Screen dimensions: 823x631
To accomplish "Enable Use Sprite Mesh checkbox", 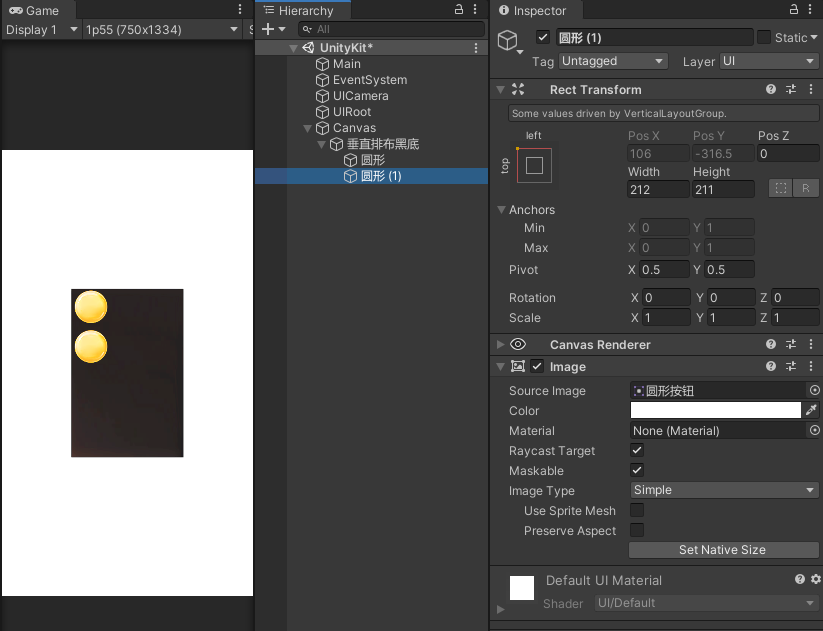I will [x=637, y=510].
